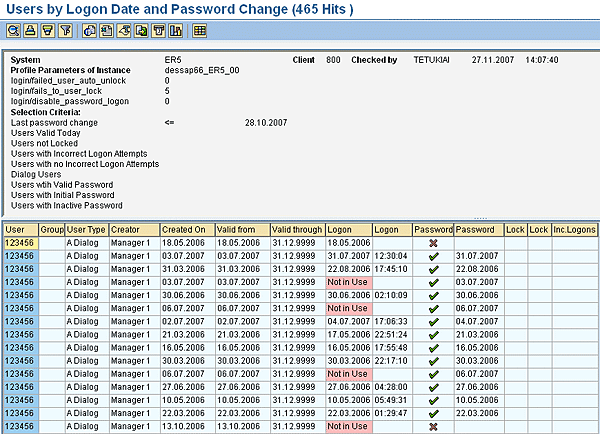Click the Valid through column header

pyautogui.click(x=297, y=229)
